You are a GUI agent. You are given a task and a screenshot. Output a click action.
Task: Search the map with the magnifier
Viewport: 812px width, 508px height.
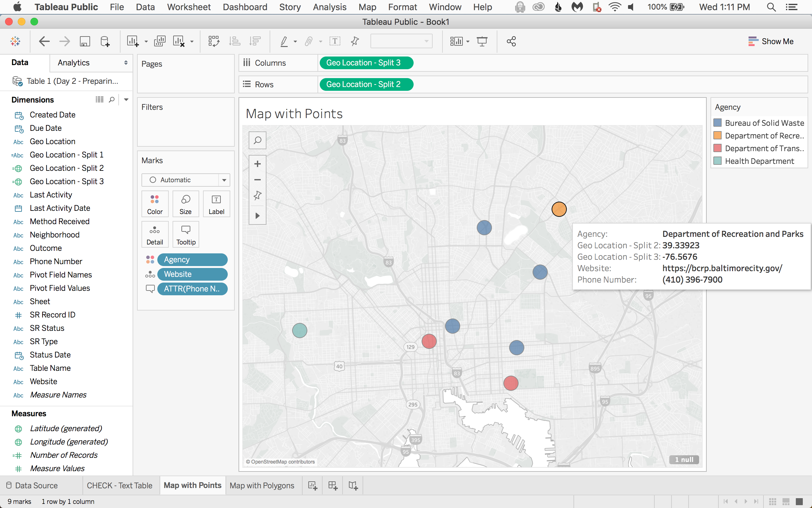point(257,140)
